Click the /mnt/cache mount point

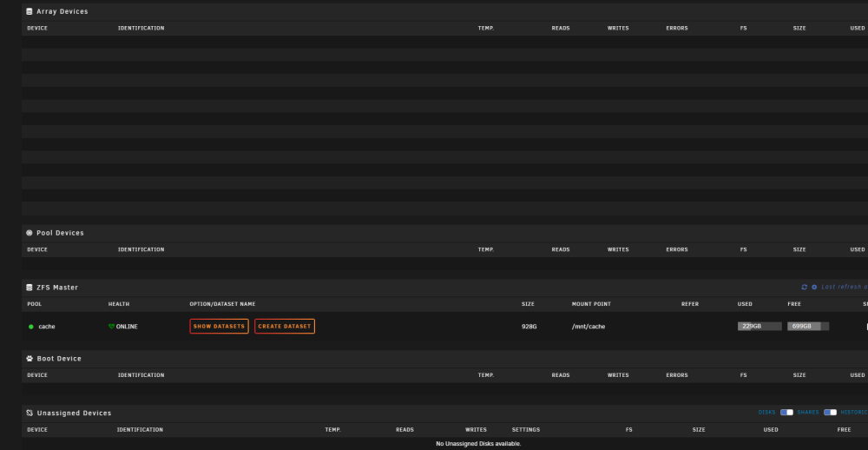tap(589, 327)
